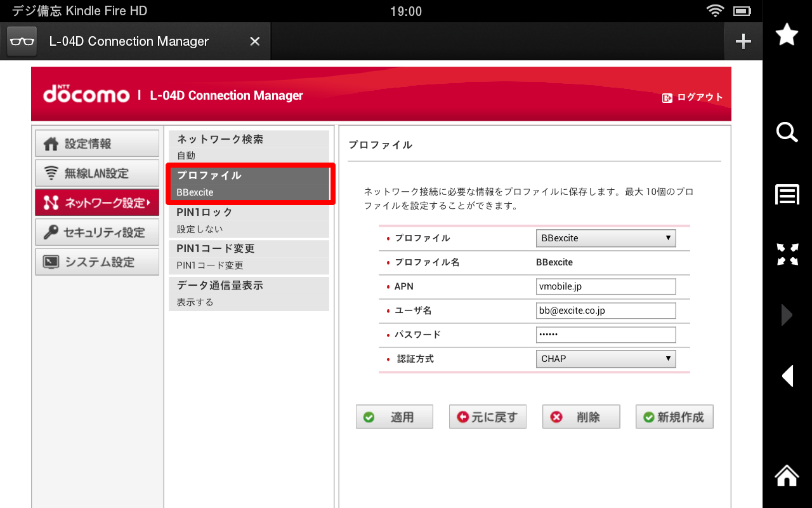The width and height of the screenshot is (812, 508).
Task: Open search with the magnifier icon
Action: click(x=787, y=132)
